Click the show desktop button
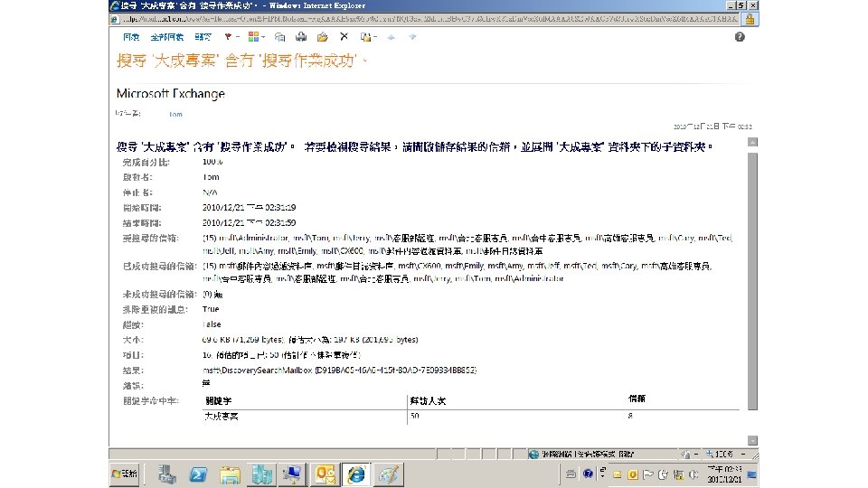The height and width of the screenshot is (488, 868). [x=751, y=474]
